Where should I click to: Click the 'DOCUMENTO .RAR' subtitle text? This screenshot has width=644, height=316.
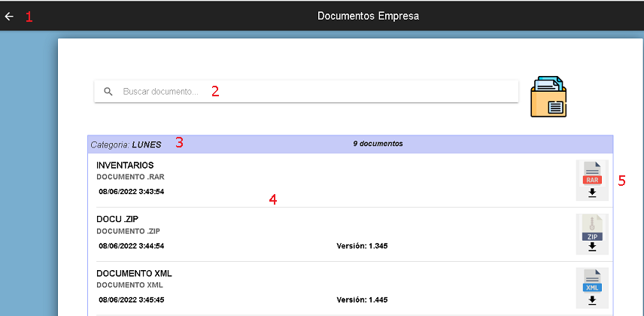[130, 177]
